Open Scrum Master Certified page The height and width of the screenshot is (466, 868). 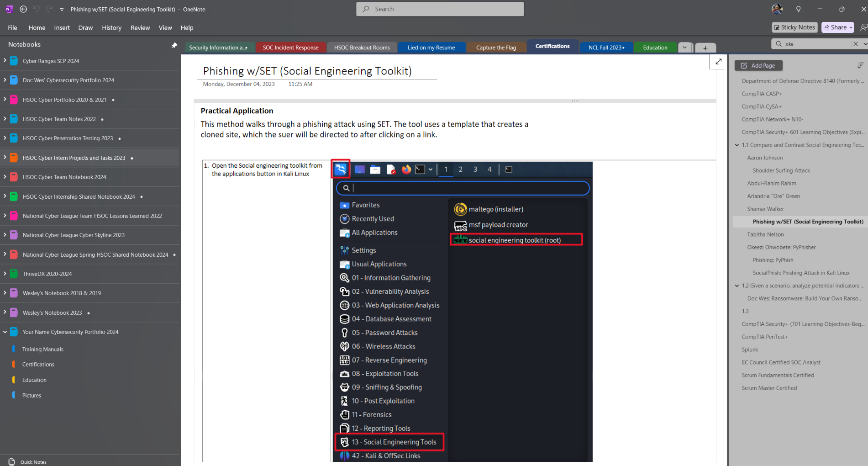click(x=769, y=388)
